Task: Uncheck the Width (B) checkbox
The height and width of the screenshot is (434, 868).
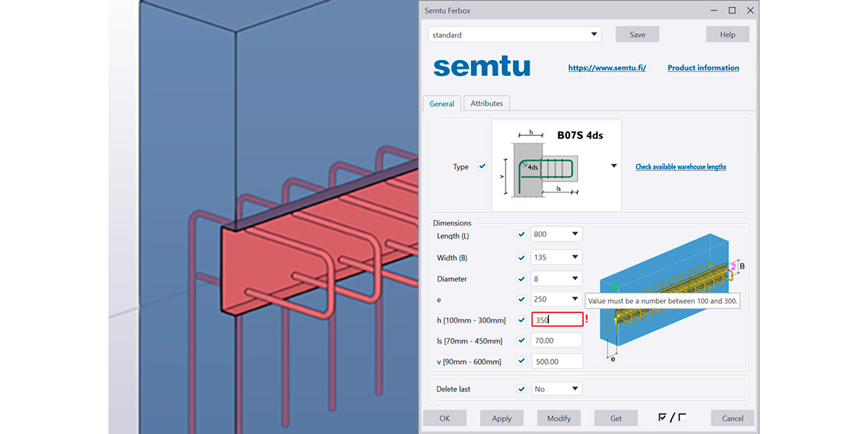Action: [522, 258]
